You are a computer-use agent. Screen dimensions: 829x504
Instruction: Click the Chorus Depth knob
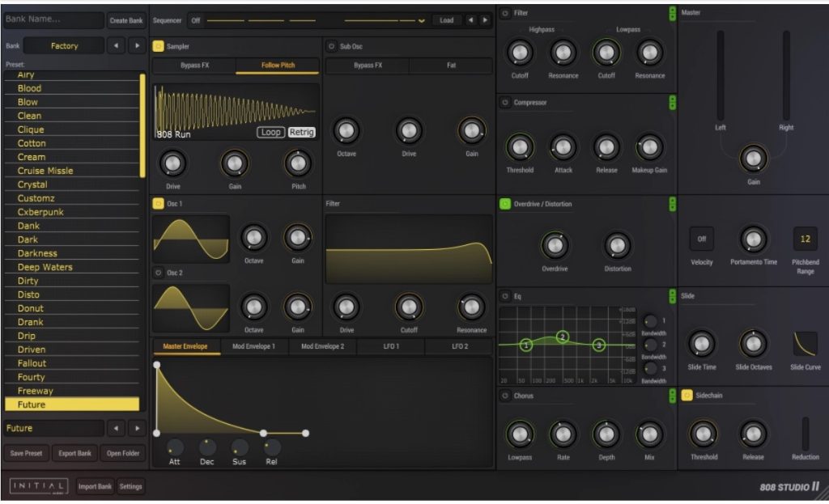point(606,434)
